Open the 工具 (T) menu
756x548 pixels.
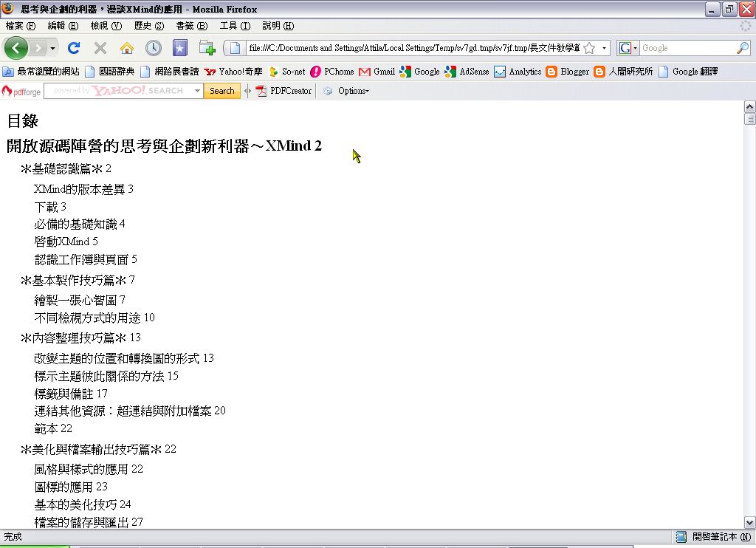pyautogui.click(x=235, y=26)
